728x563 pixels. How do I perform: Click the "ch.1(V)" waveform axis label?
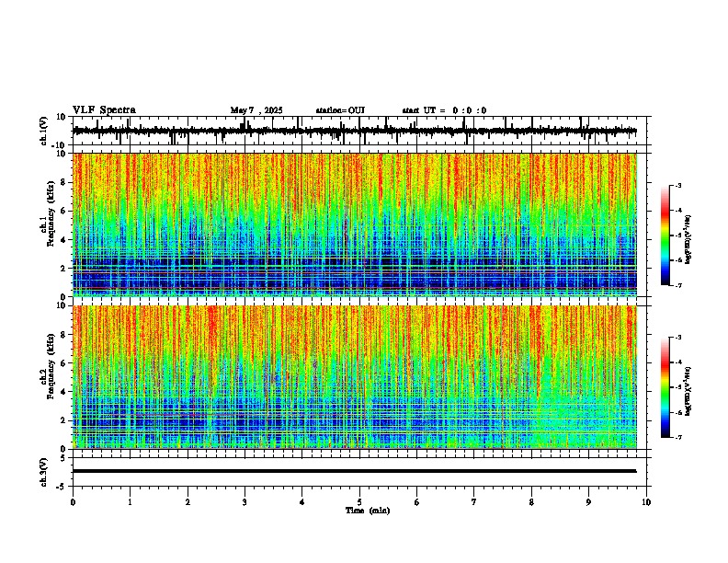pyautogui.click(x=44, y=131)
